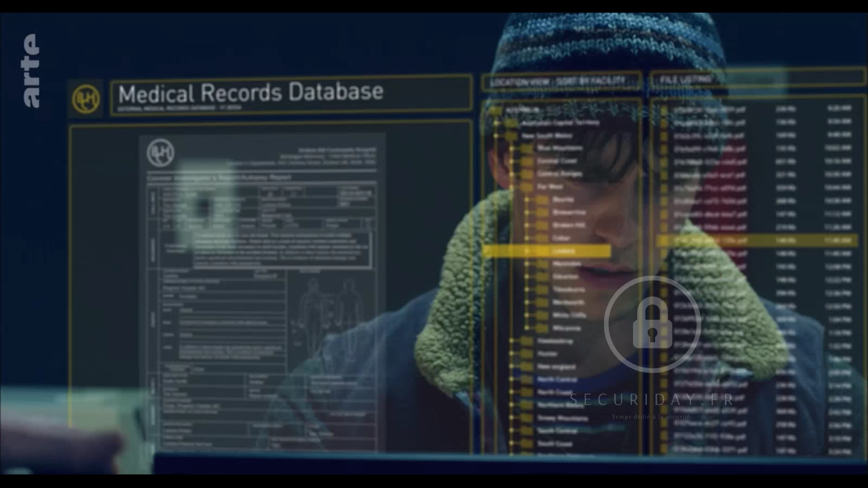
Task: Select the Cobar facility in the tree
Action: [x=561, y=238]
